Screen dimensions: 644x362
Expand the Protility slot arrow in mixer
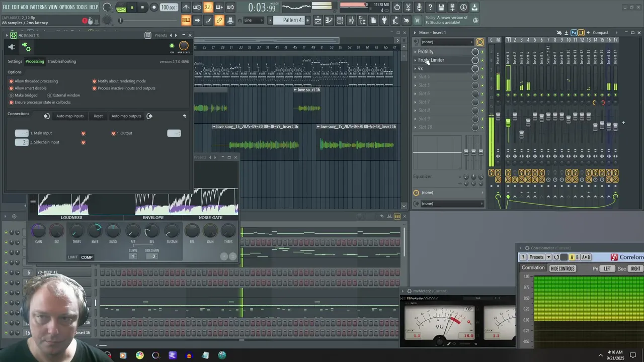click(x=415, y=52)
